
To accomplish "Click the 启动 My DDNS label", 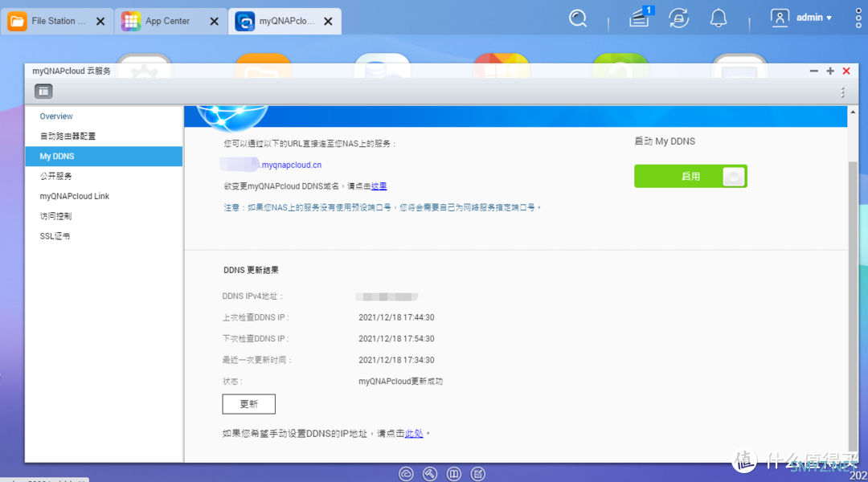I will tap(665, 141).
